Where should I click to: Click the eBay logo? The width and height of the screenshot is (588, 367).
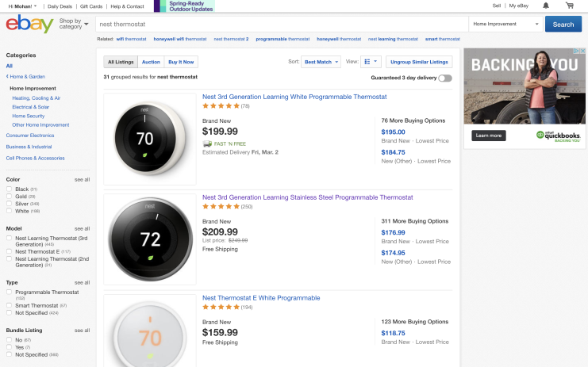pos(29,24)
